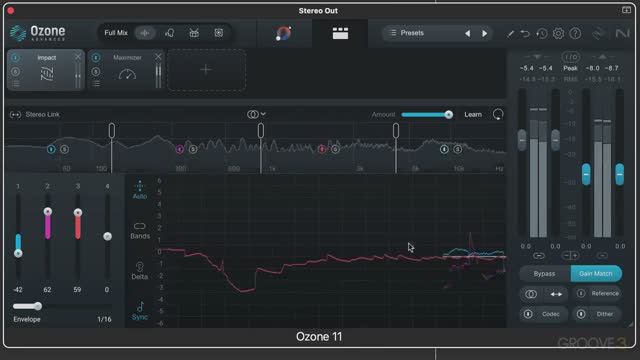Viewport: 640px width, 360px height.
Task: Toggle Gain Match
Action: (596, 273)
